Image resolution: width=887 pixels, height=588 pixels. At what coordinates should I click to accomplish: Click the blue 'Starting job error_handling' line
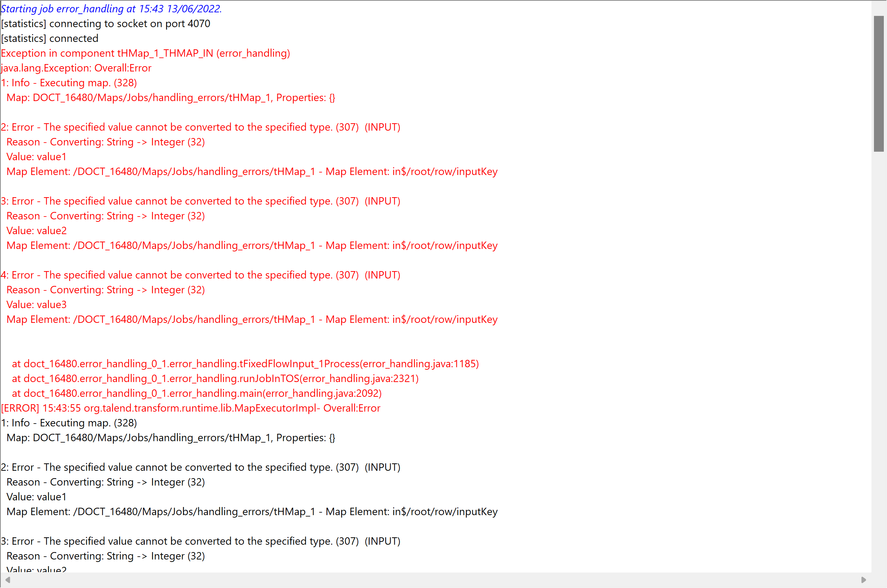click(x=111, y=8)
